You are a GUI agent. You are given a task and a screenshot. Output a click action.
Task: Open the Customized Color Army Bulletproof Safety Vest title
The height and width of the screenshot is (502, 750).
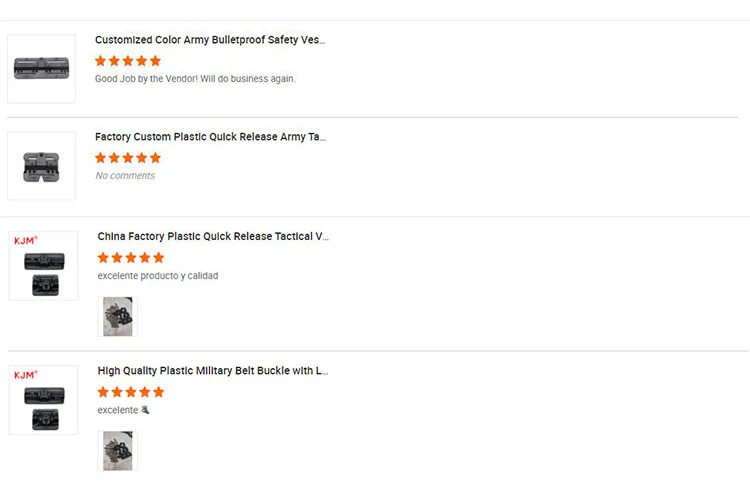click(210, 40)
